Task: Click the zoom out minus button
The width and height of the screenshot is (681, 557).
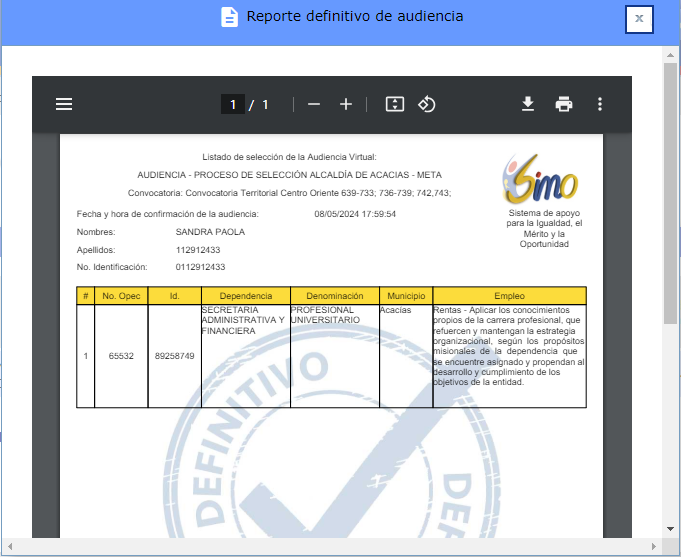Action: (x=314, y=104)
